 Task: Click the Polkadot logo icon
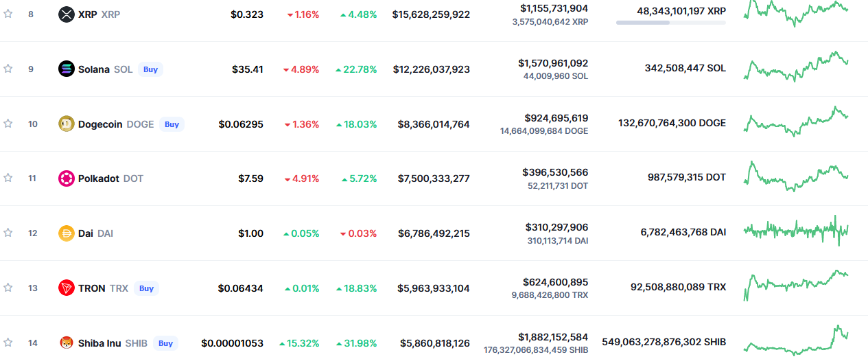(x=67, y=178)
